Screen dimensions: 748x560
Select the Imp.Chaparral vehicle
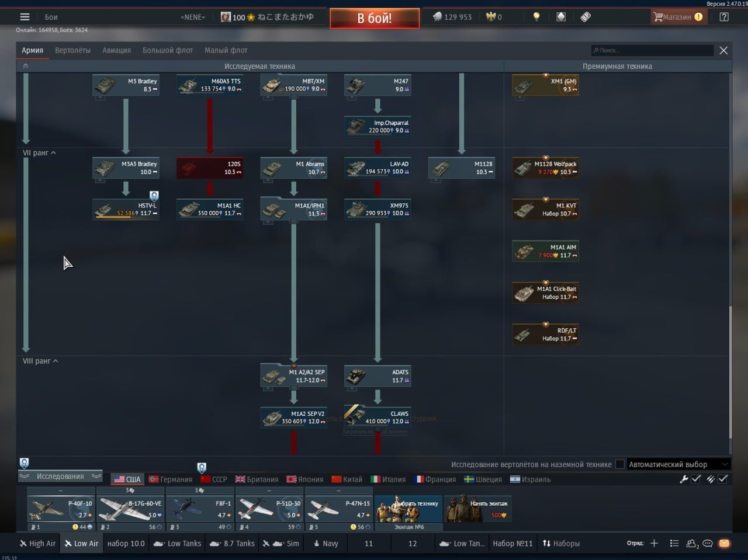378,127
